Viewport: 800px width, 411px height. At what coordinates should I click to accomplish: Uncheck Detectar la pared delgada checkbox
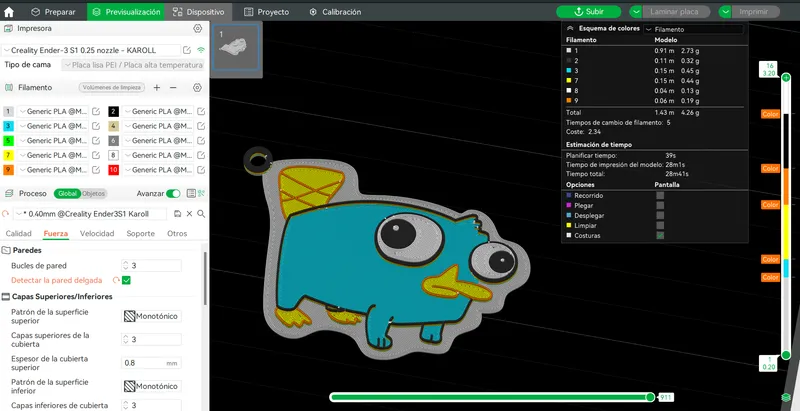(126, 280)
